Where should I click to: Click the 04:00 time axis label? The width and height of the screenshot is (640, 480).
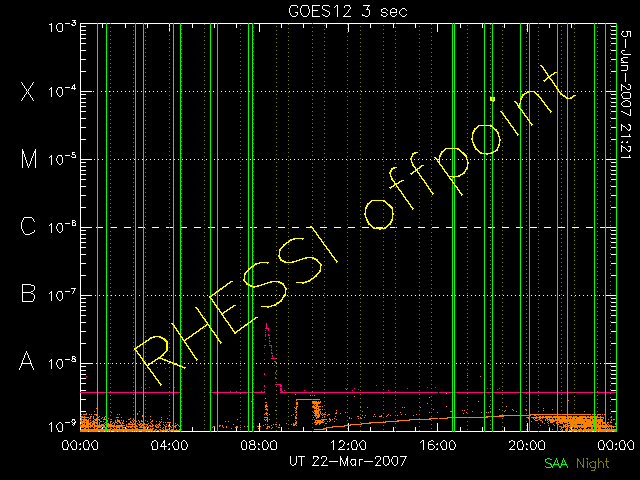tap(169, 445)
